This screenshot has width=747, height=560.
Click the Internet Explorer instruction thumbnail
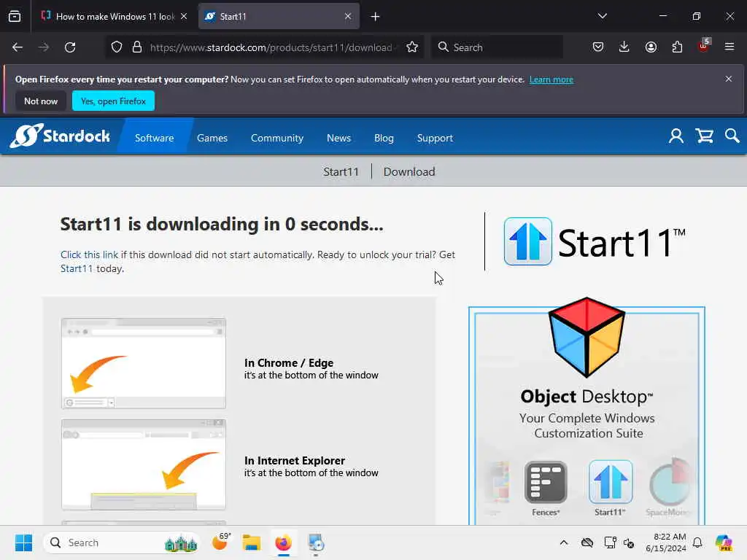tap(144, 464)
